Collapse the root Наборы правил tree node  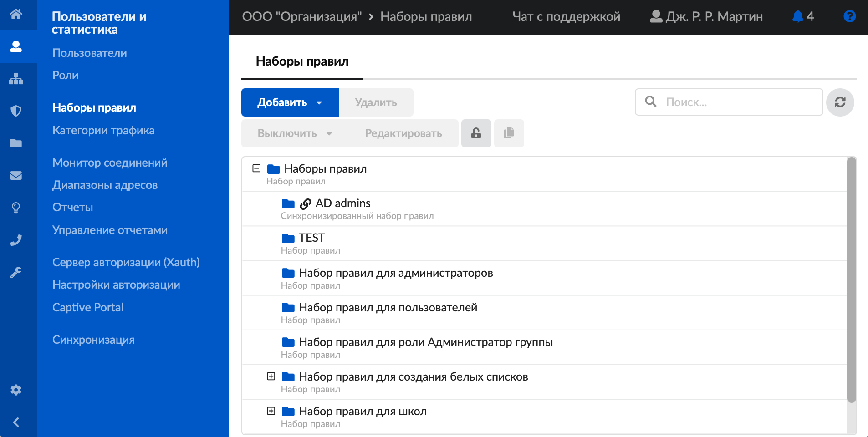tap(256, 168)
